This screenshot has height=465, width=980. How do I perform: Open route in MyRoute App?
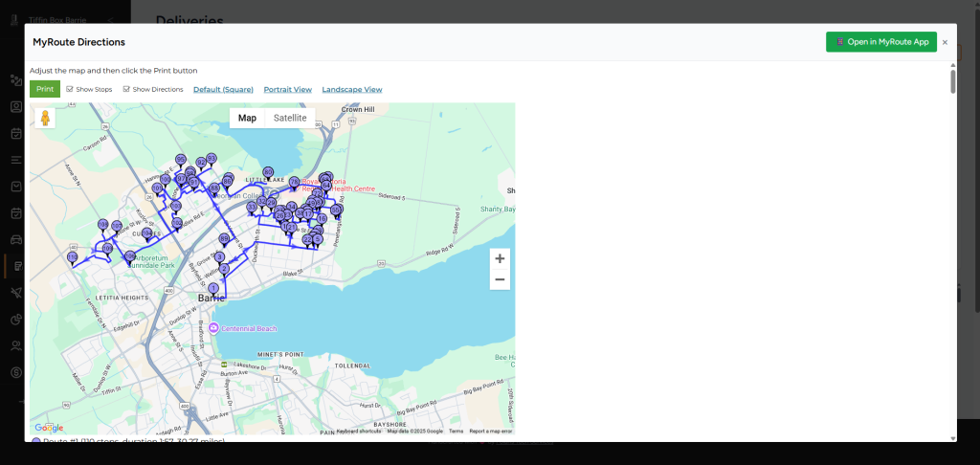tap(881, 42)
